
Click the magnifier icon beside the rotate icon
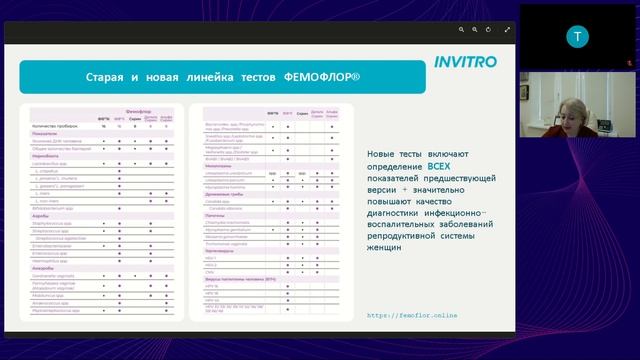[x=475, y=29]
